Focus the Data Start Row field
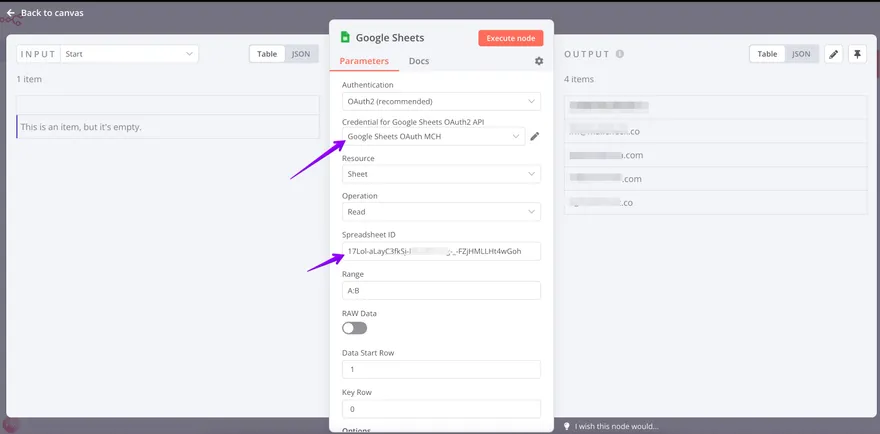Screen dimensions: 880x434 tap(441, 369)
